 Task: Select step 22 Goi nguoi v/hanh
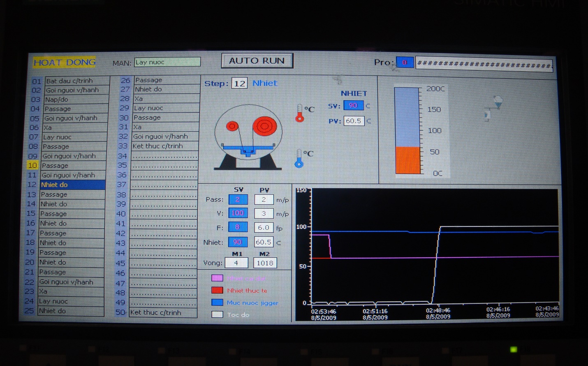71,282
